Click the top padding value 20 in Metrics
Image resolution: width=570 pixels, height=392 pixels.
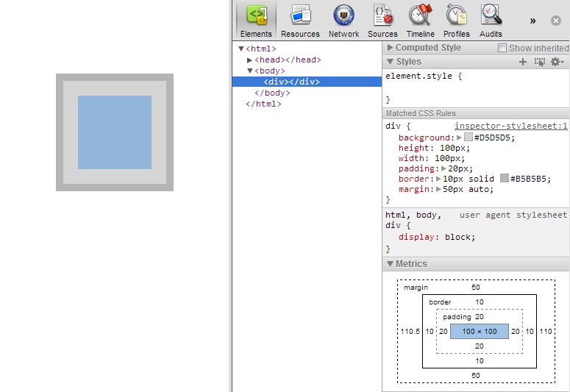(480, 317)
